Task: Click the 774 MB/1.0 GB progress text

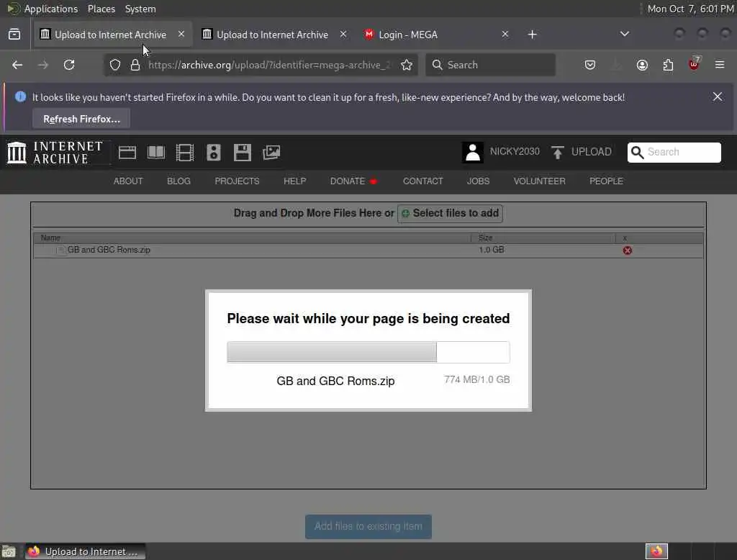Action: click(x=476, y=379)
